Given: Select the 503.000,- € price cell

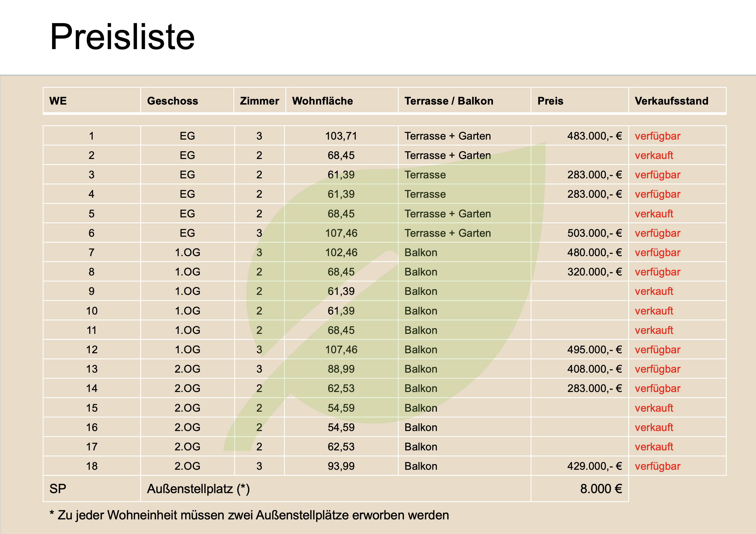Looking at the screenshot, I should [x=594, y=233].
